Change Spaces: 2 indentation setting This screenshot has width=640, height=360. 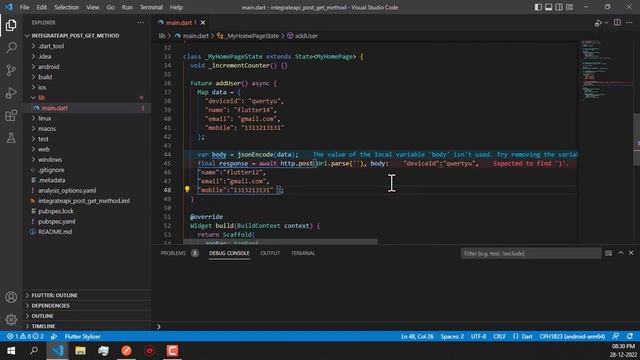452,336
